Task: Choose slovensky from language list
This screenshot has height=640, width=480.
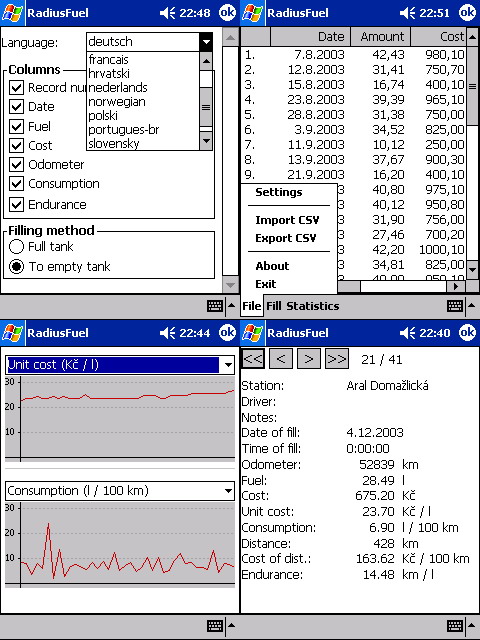Action: pyautogui.click(x=143, y=143)
